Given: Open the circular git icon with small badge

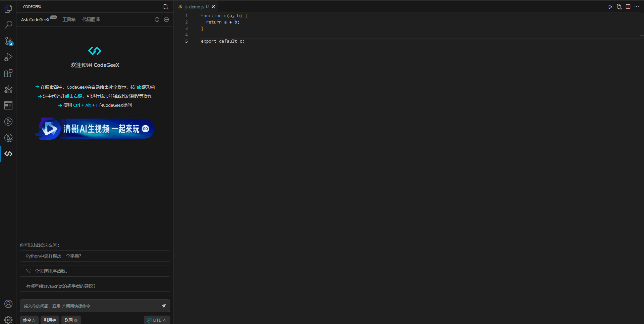Looking at the screenshot, I should pos(8,138).
